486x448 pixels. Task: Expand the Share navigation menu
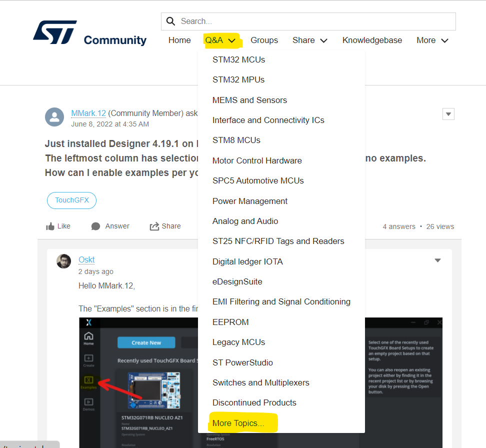(x=310, y=40)
